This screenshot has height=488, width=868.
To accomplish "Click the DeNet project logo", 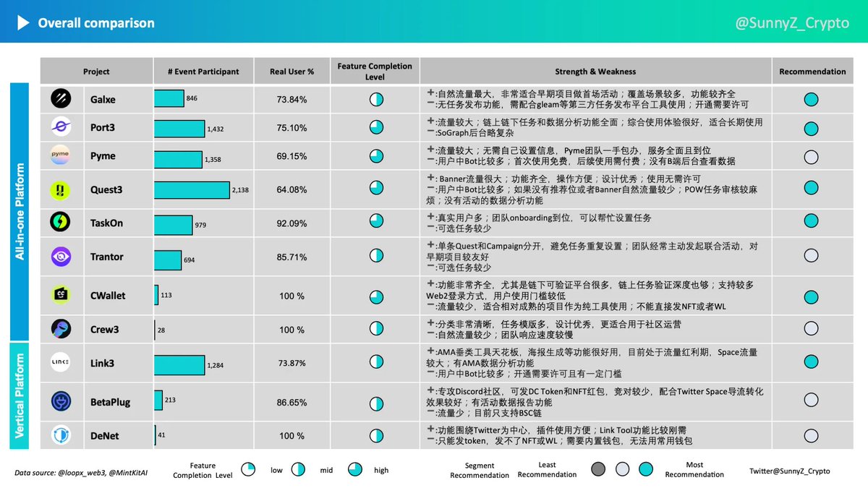I will (x=60, y=435).
